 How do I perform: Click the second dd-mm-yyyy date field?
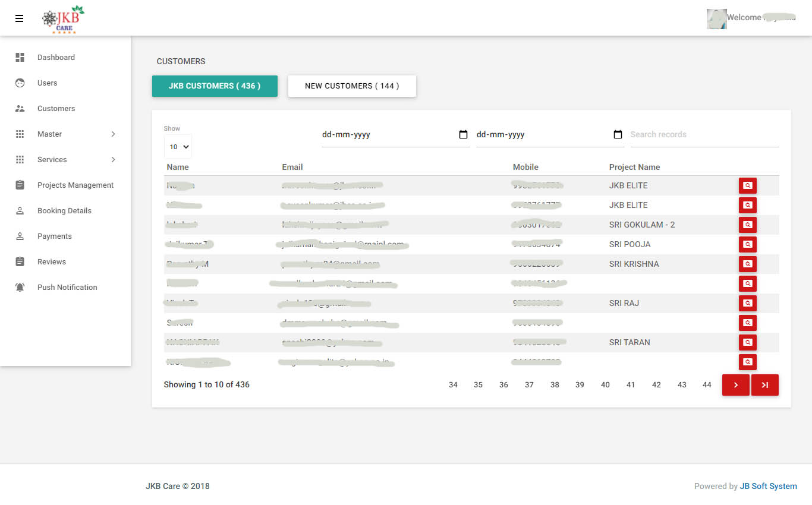click(550, 135)
